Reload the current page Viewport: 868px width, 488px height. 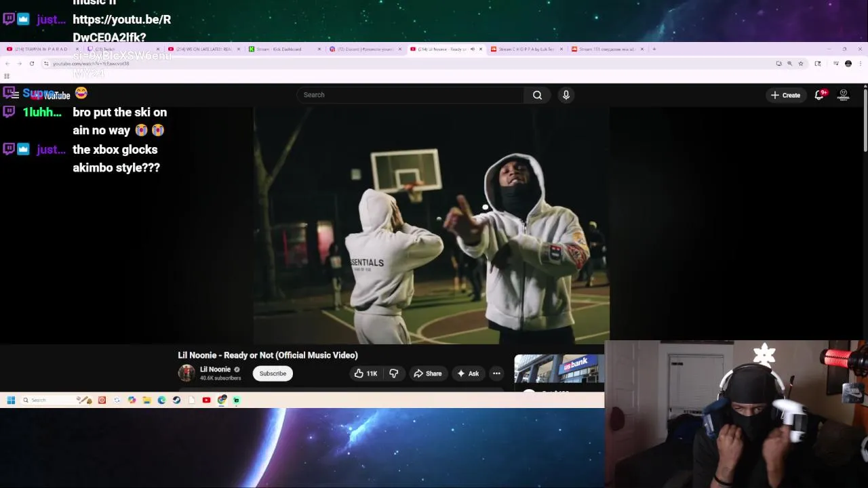click(31, 63)
